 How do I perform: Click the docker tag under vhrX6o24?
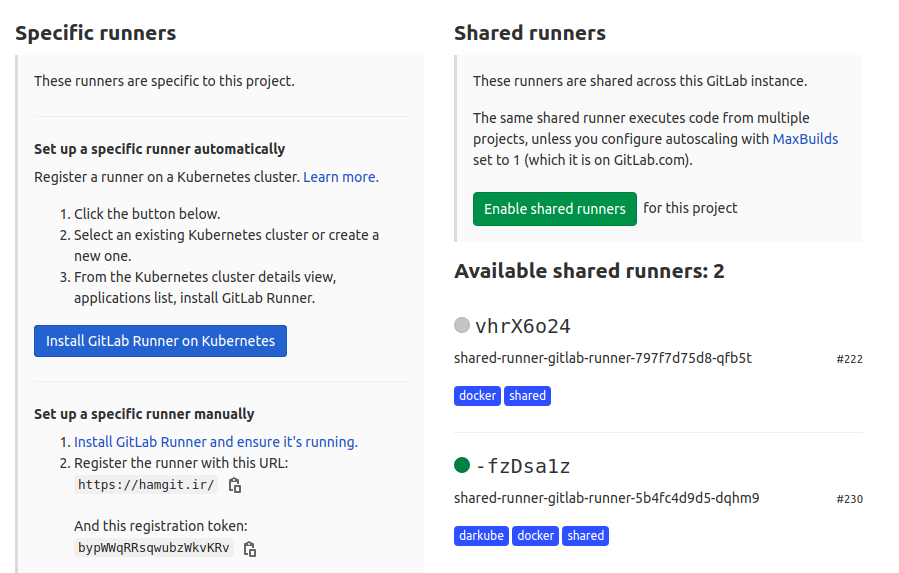pos(478,396)
